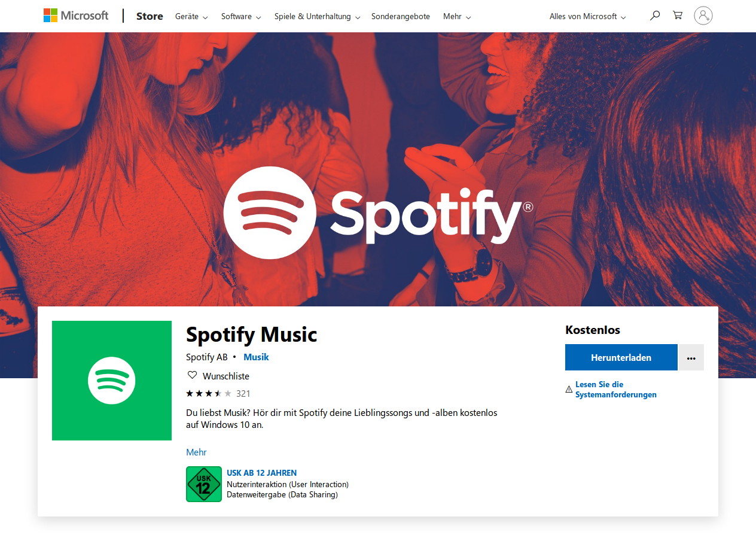Click the warning icon beside system requirements
The height and width of the screenshot is (544, 756).
coord(569,390)
